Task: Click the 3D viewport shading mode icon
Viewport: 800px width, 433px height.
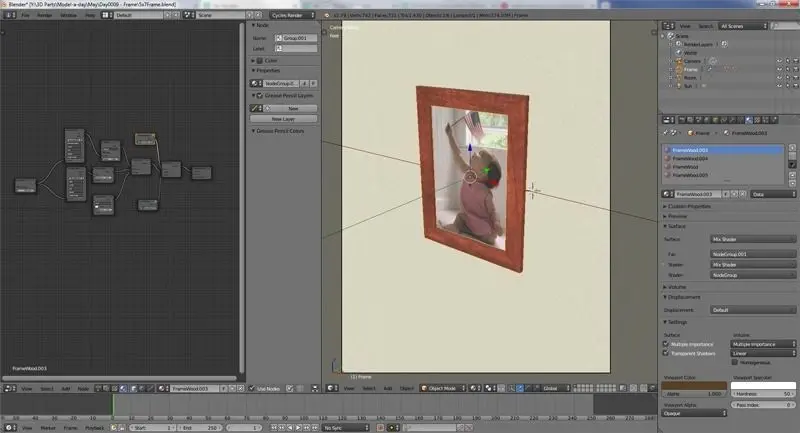Action: coord(474,388)
